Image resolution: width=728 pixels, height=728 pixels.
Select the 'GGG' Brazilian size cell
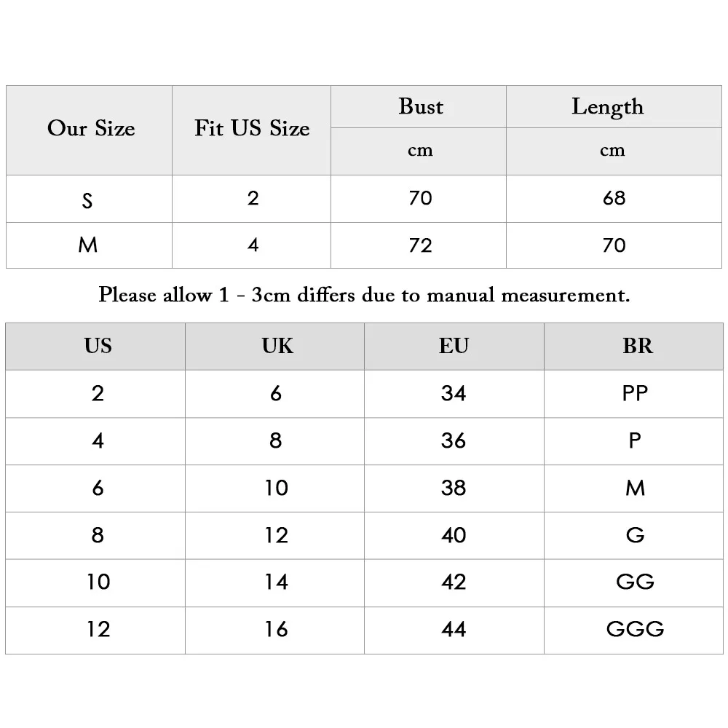(634, 630)
